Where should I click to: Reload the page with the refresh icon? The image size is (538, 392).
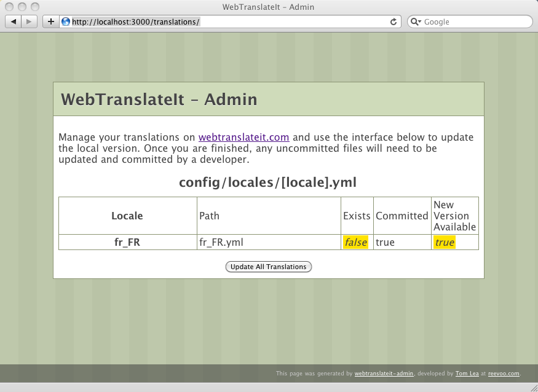[394, 22]
